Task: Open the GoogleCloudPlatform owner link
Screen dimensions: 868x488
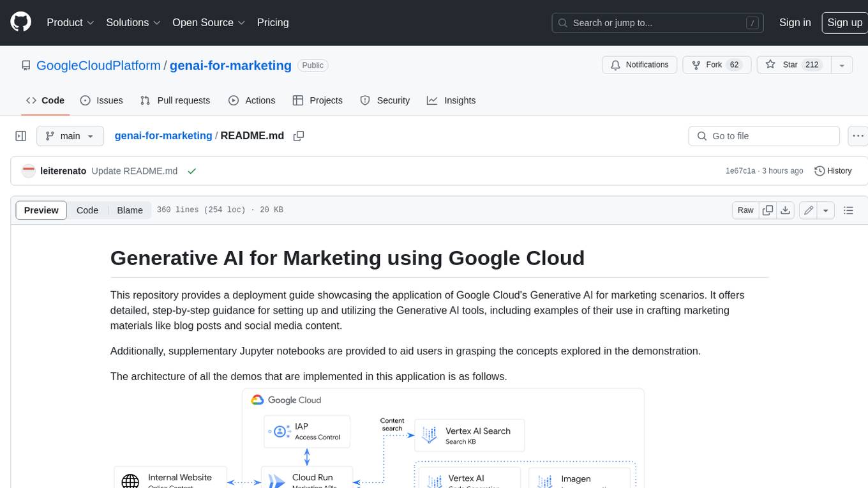Action: point(98,65)
